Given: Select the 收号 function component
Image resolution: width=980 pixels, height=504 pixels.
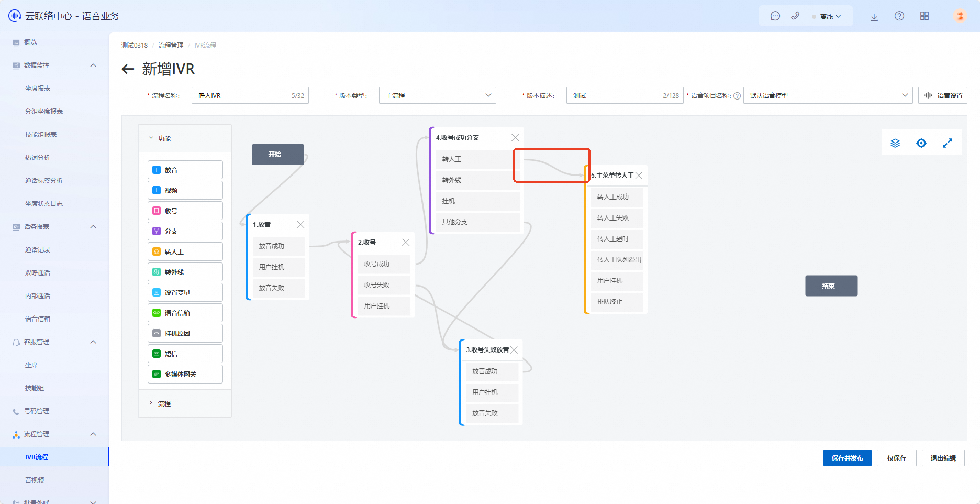Looking at the screenshot, I should tap(185, 211).
